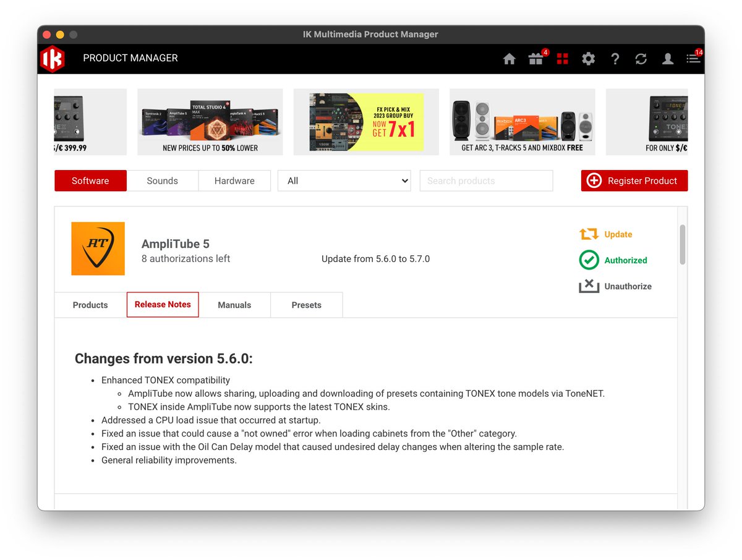Screen dimensions: 742x560
Task: Click the window title IK Multimedia Product Manager
Action: pyautogui.click(x=370, y=35)
